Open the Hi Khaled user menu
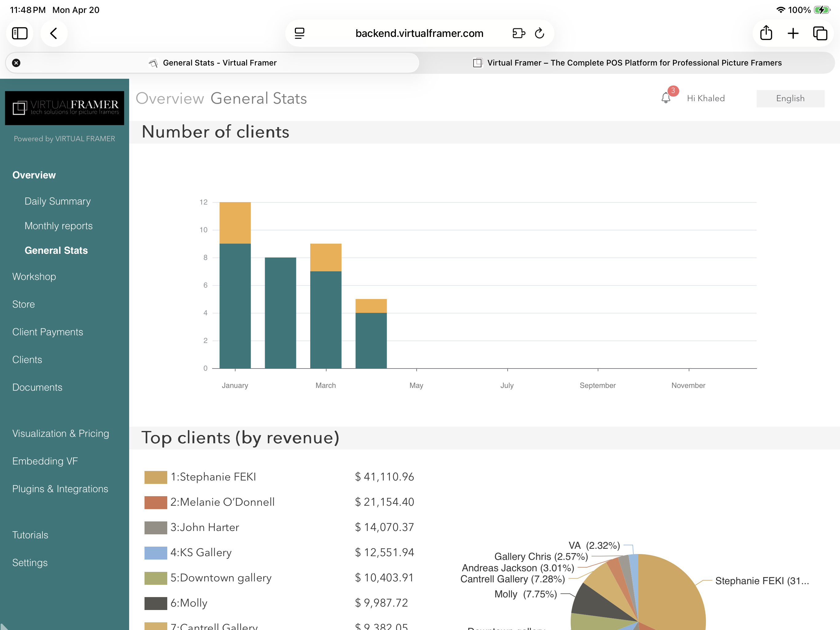Image resolution: width=840 pixels, height=630 pixels. pos(706,98)
